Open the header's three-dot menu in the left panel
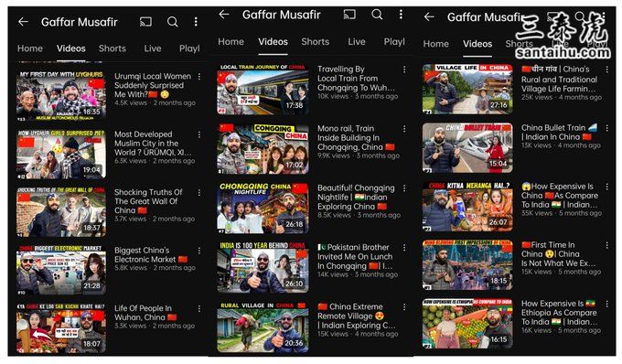Viewport: 622px width, 364px height. [x=196, y=21]
